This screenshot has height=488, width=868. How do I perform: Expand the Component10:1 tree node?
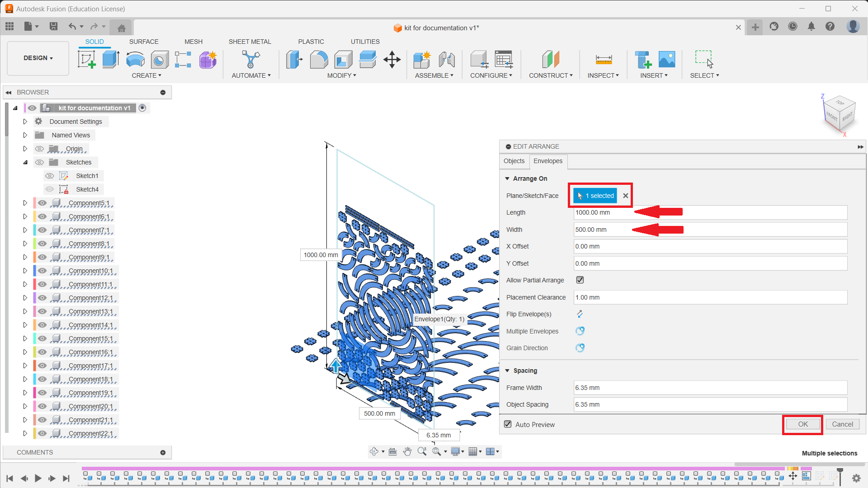25,271
